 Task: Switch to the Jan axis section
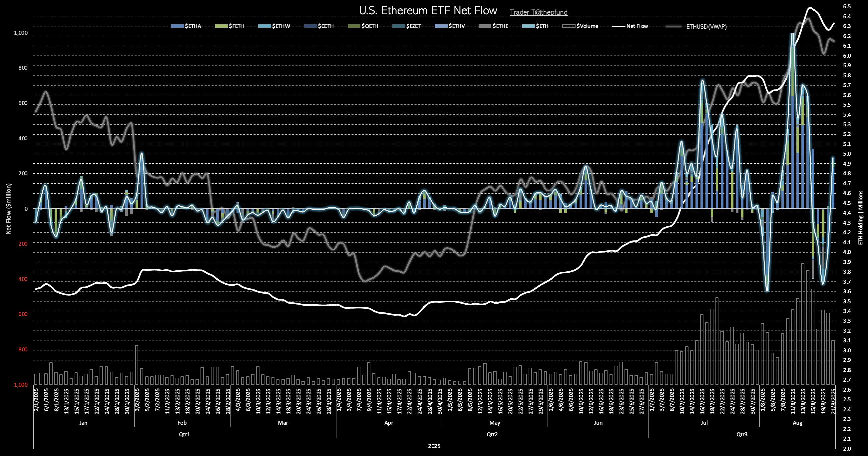point(83,422)
